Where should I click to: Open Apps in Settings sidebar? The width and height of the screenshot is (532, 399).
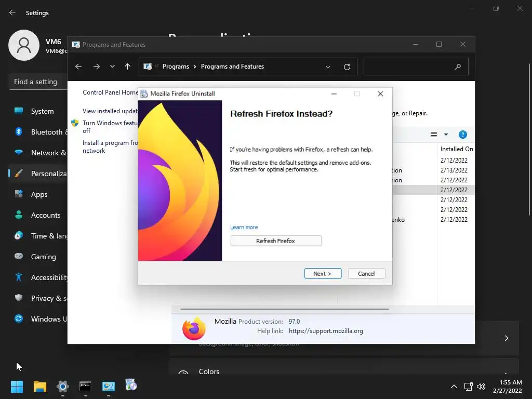point(37,194)
